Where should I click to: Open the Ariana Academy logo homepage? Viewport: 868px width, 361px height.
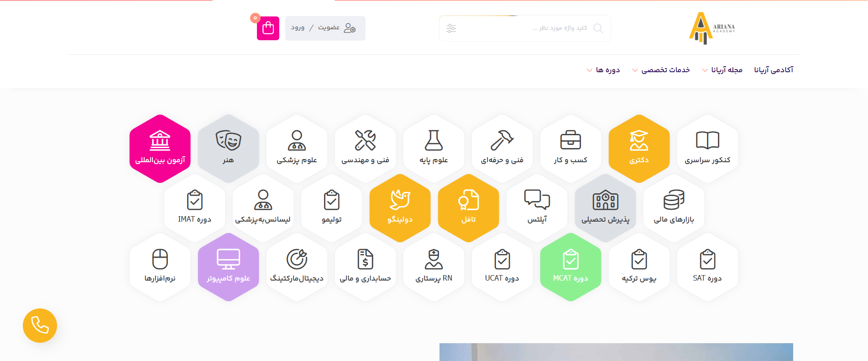(x=712, y=28)
